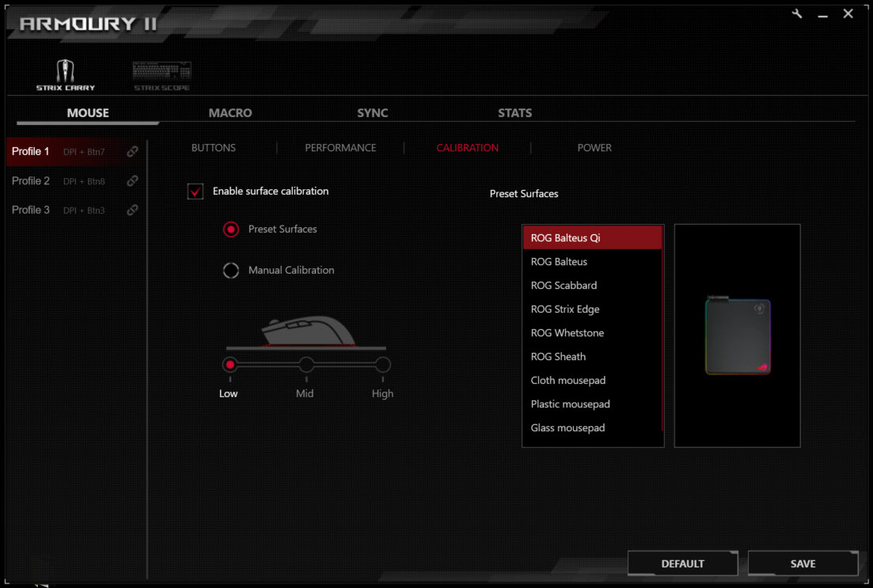Screen dimensions: 873x588
Task: Select ROG Sheath preset surface
Action: coord(592,357)
